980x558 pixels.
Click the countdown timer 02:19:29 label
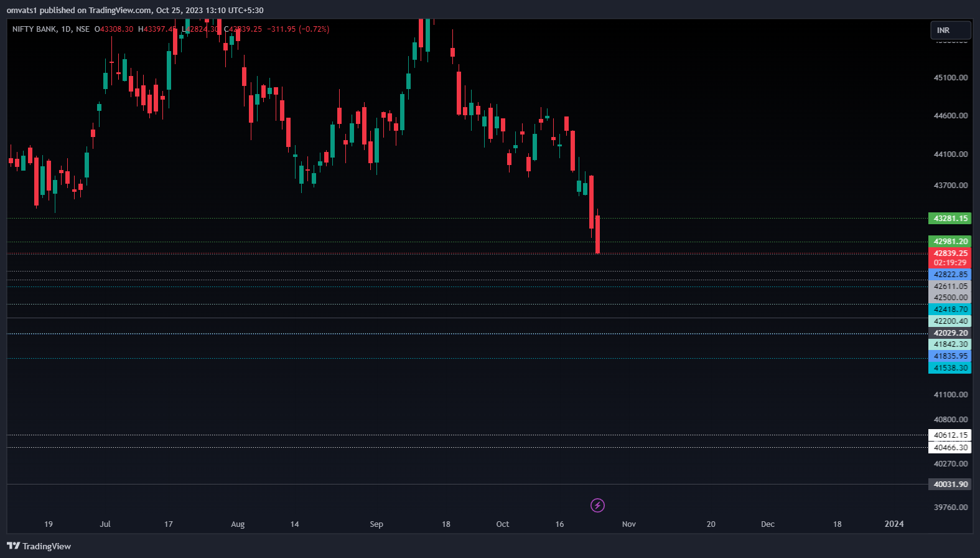tap(950, 263)
